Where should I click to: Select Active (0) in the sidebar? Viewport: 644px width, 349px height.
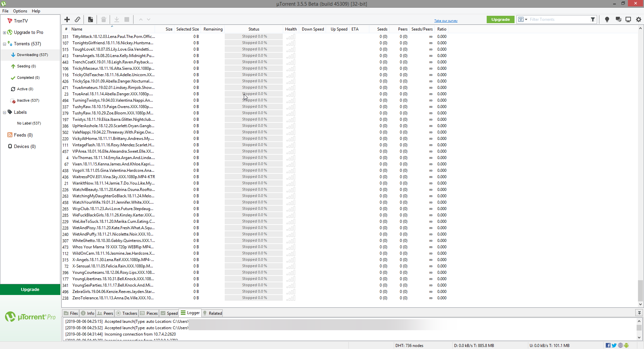click(x=25, y=89)
